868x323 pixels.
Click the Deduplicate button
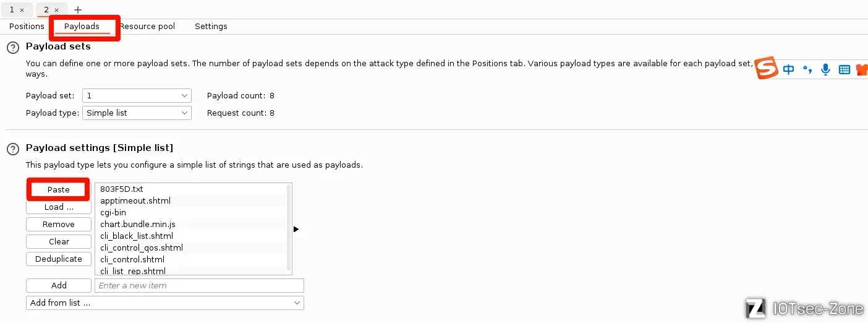pos(59,259)
